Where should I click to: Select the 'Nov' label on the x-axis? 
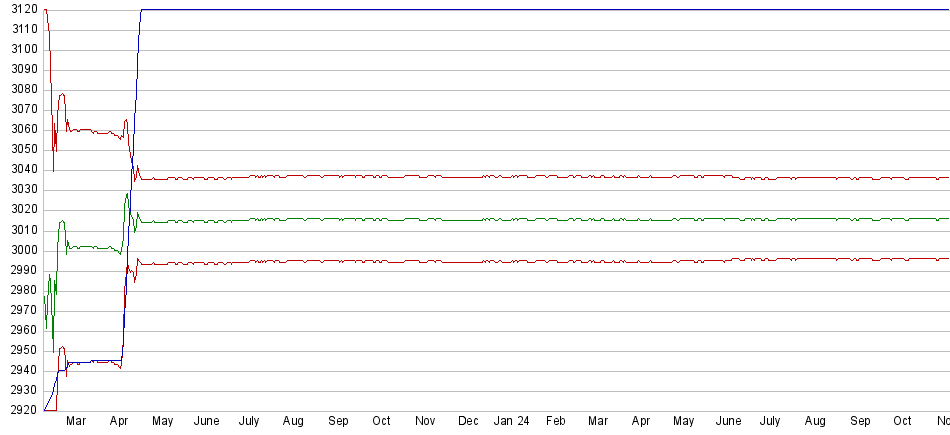425,422
